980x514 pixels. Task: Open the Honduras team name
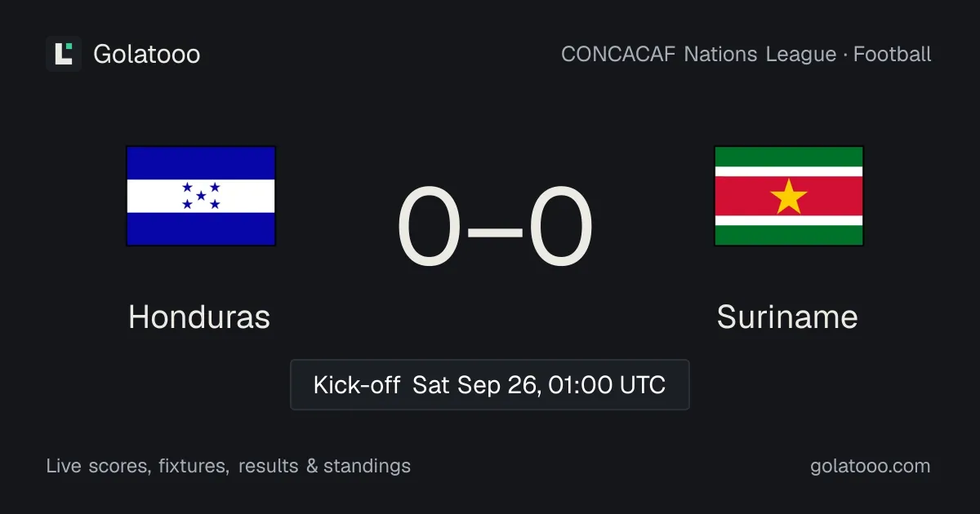click(x=199, y=317)
